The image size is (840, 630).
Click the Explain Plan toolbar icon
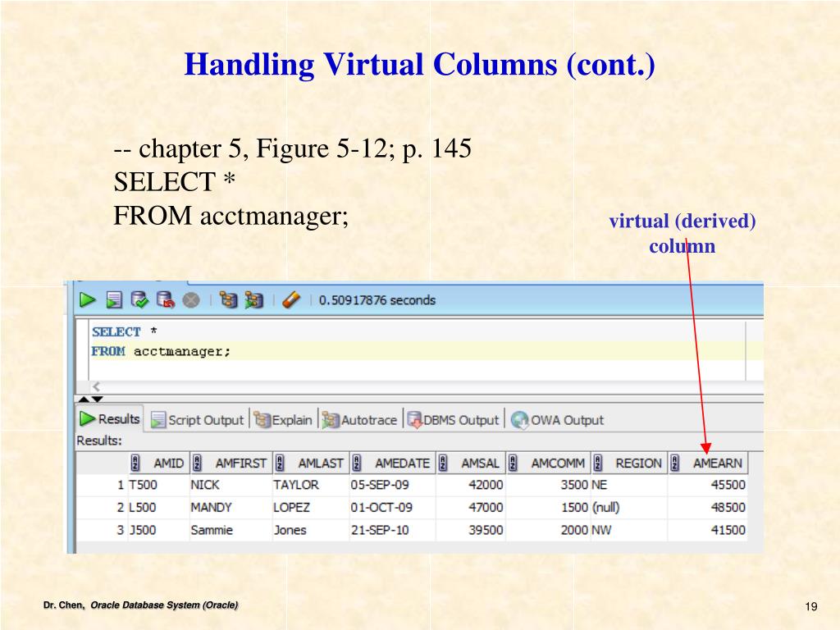[228, 300]
